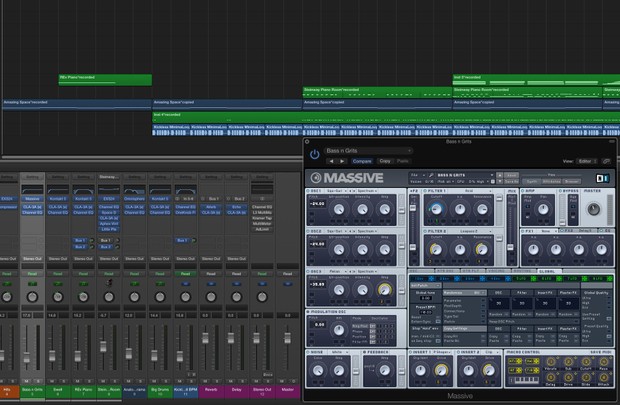This screenshot has width=620, height=405.
Task: Click the OSC2 Amp knob
Action: (x=384, y=250)
